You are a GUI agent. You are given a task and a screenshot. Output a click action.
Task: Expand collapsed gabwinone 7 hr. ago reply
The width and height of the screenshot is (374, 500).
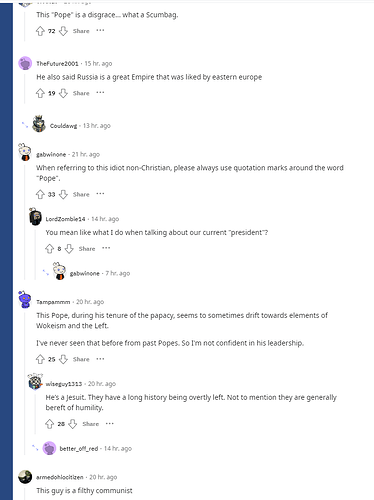[46, 273]
